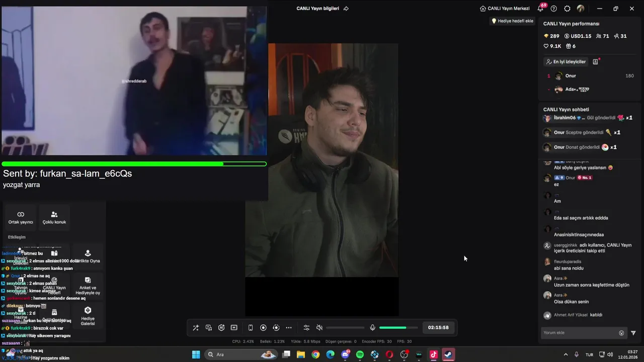644x362 pixels.
Task: Open the audio mixer settings sliders icon
Action: pyautogui.click(x=306, y=328)
